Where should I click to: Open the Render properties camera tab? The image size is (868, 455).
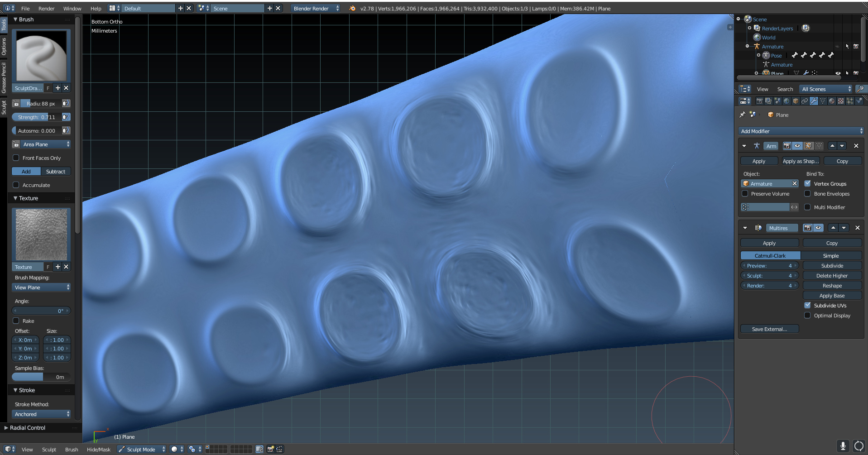759,101
